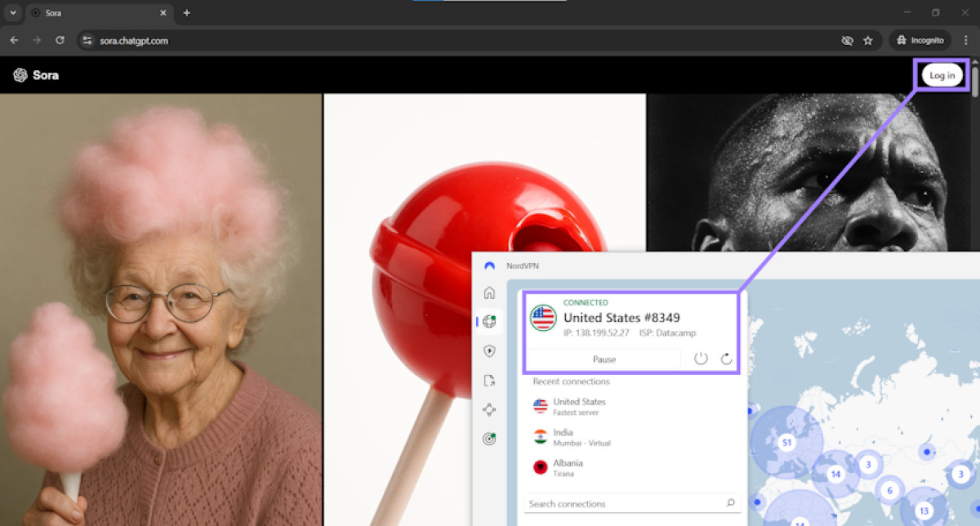This screenshot has width=980, height=526.
Task: Click the NordVPN window title
Action: (522, 265)
